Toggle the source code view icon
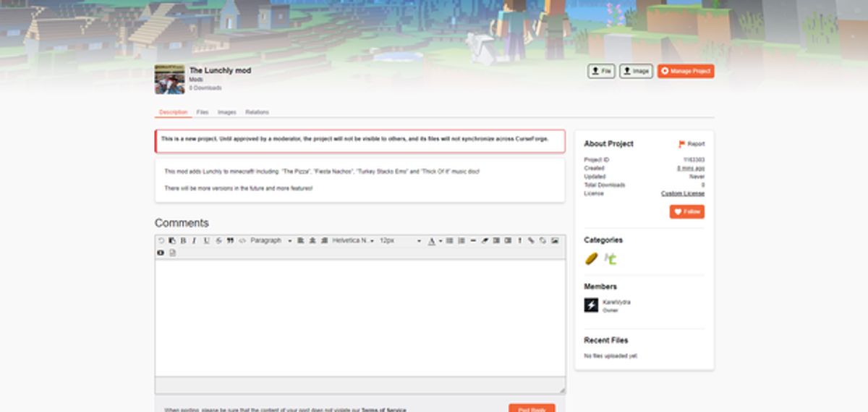Image resolution: width=868 pixels, height=412 pixels. tap(242, 240)
